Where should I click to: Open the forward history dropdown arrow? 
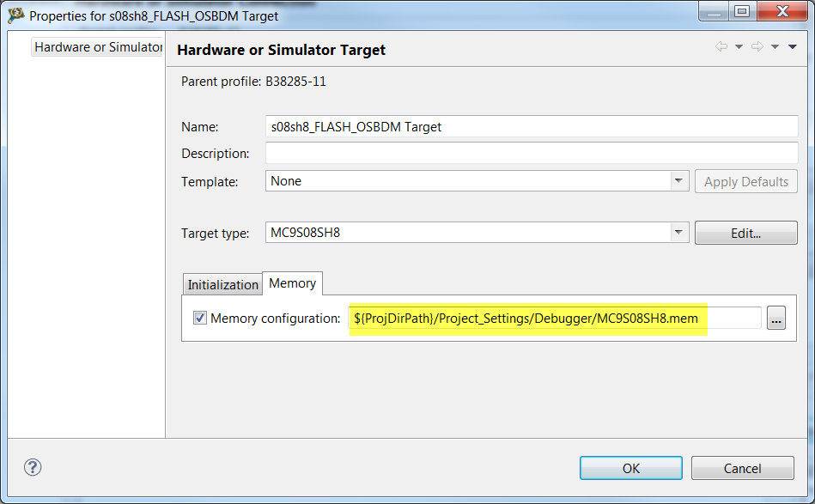(775, 47)
